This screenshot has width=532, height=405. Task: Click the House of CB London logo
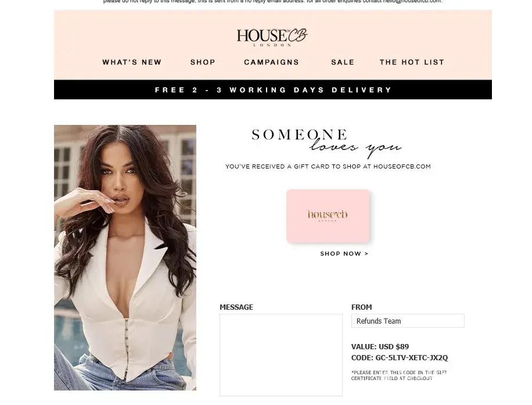(272, 37)
